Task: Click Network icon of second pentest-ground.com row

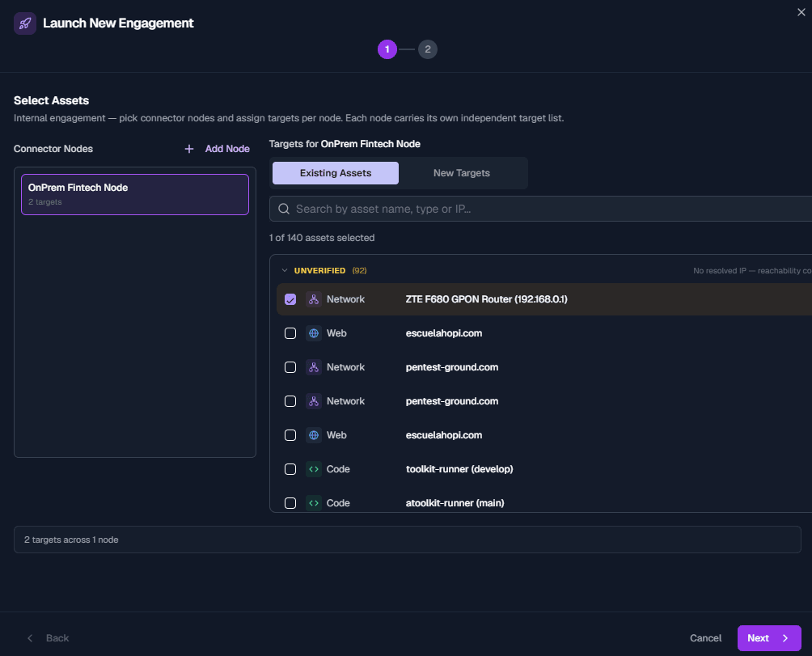Action: [313, 401]
